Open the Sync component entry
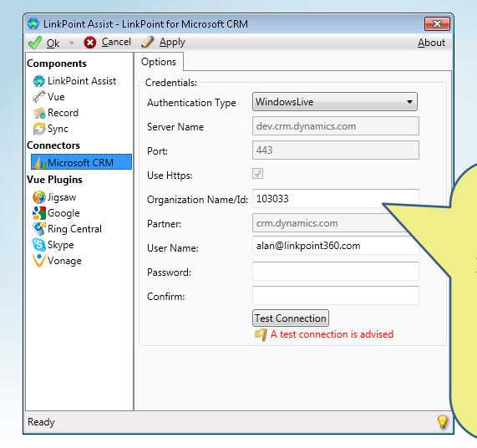The width and height of the screenshot is (477, 448). pos(58,129)
